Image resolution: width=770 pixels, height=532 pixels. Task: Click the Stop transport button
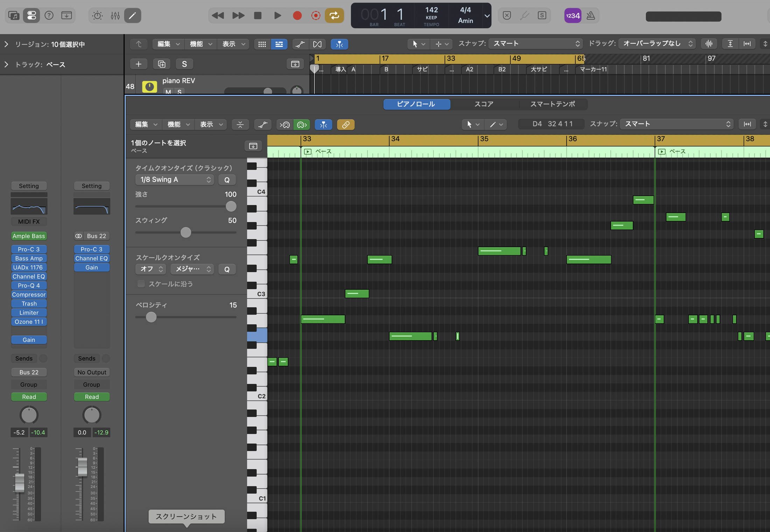[x=258, y=15]
